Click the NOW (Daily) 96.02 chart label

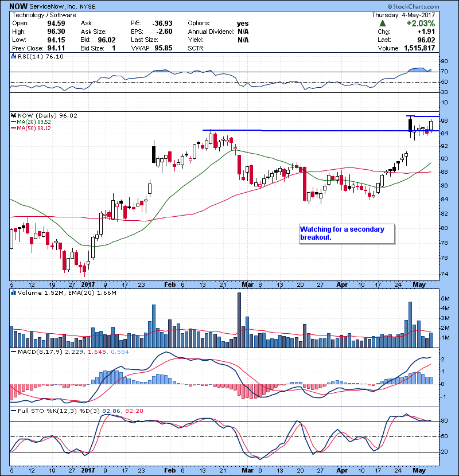(x=48, y=116)
